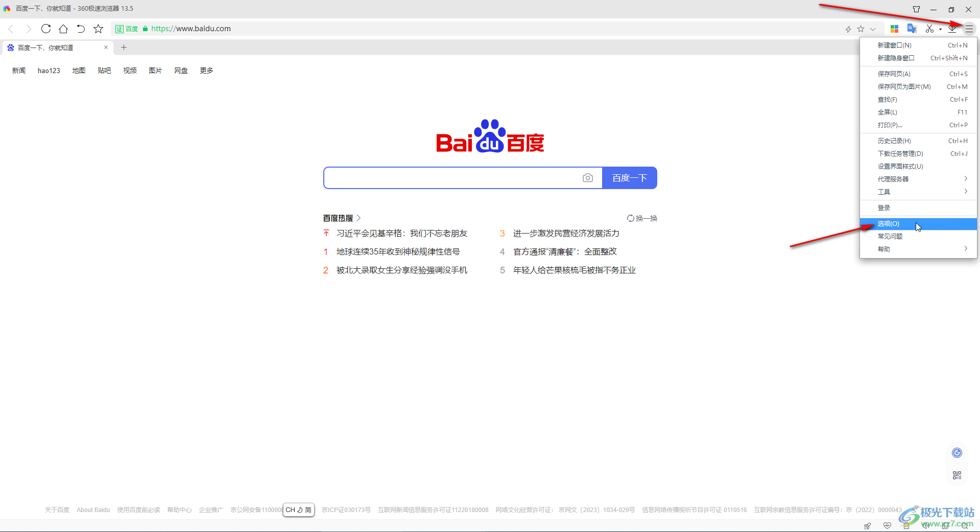Close the Baidu tab

pyautogui.click(x=106, y=48)
